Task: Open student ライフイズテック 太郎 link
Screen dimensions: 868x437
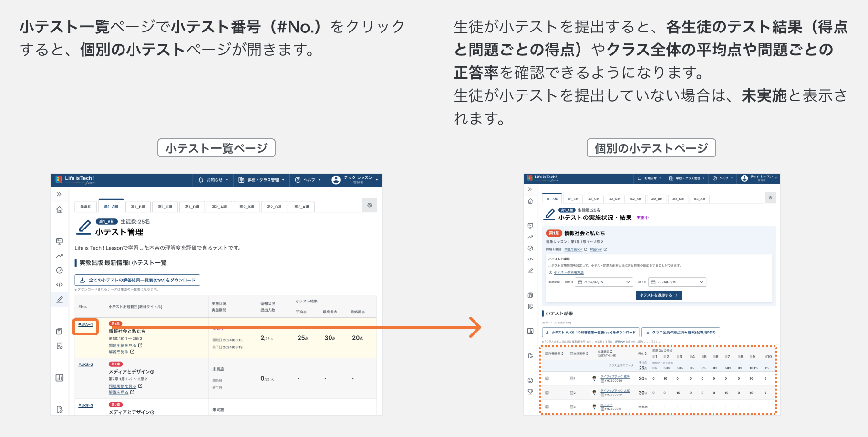Action: click(x=615, y=391)
